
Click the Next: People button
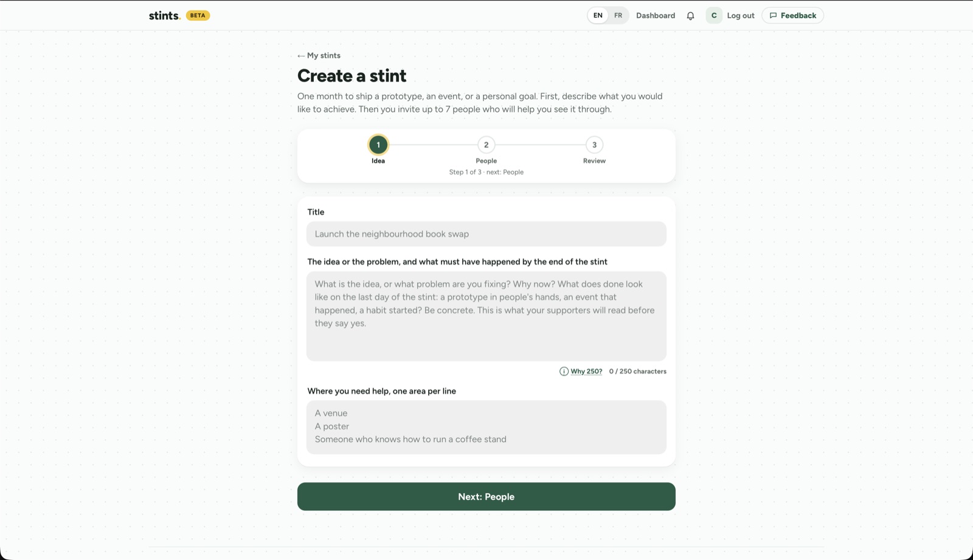pos(486,497)
